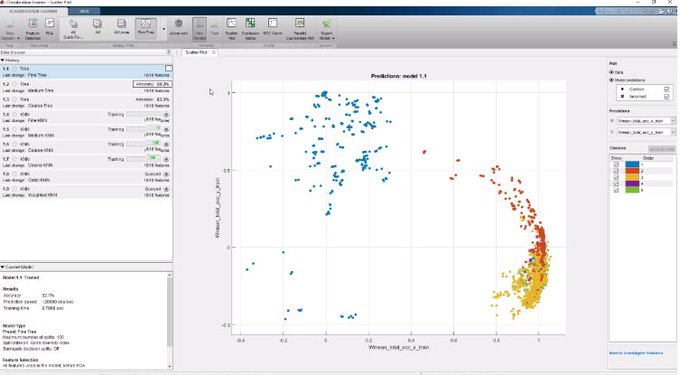Screen dimensions: 680x375
Task: Select model 1.1 Fine Tree in History
Action: pyautogui.click(x=86, y=72)
